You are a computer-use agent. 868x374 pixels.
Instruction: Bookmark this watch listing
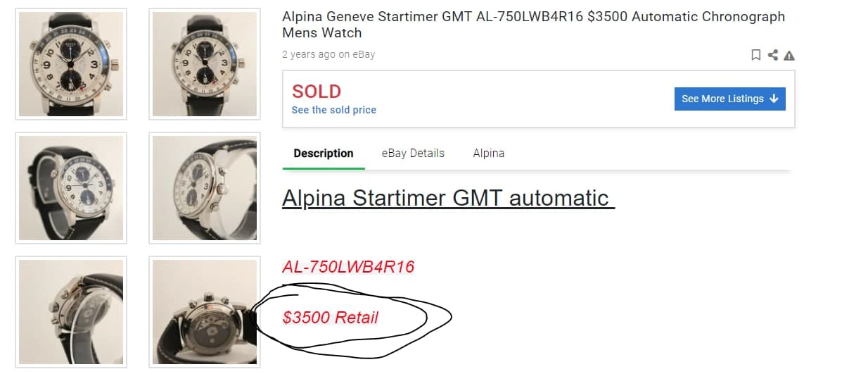coord(756,55)
